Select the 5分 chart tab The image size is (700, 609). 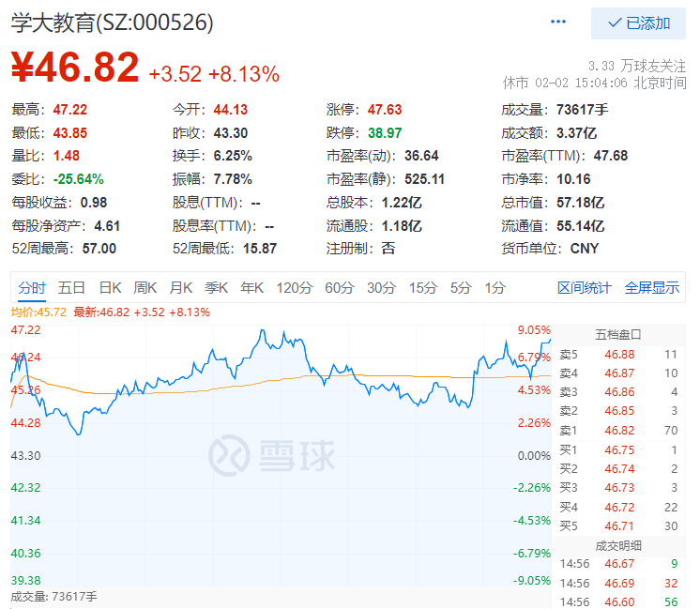coord(461,288)
